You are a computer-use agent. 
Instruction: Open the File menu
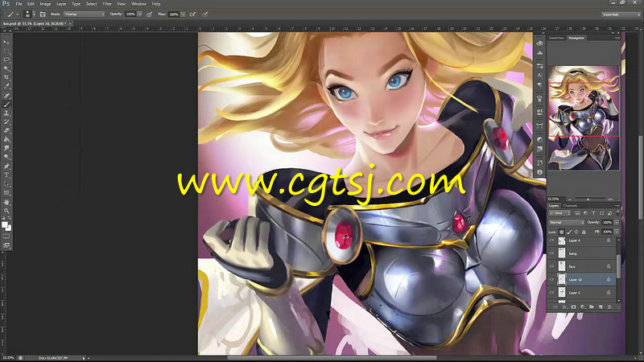19,4
